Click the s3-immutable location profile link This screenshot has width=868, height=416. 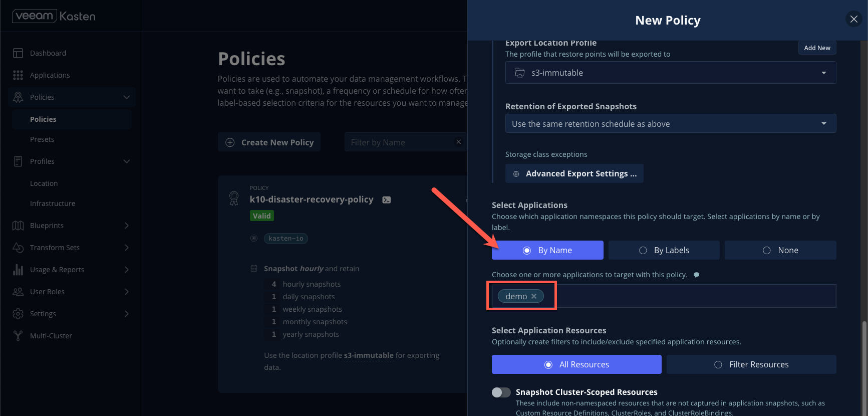pyautogui.click(x=369, y=355)
